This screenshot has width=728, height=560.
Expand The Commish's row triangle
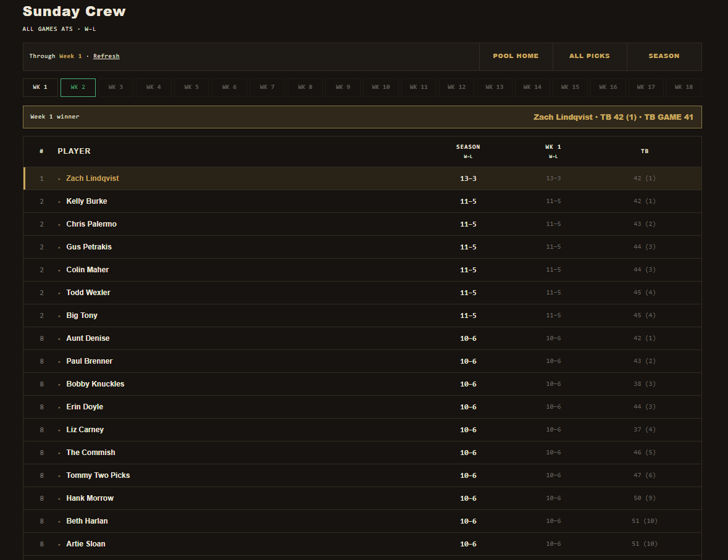click(x=59, y=453)
